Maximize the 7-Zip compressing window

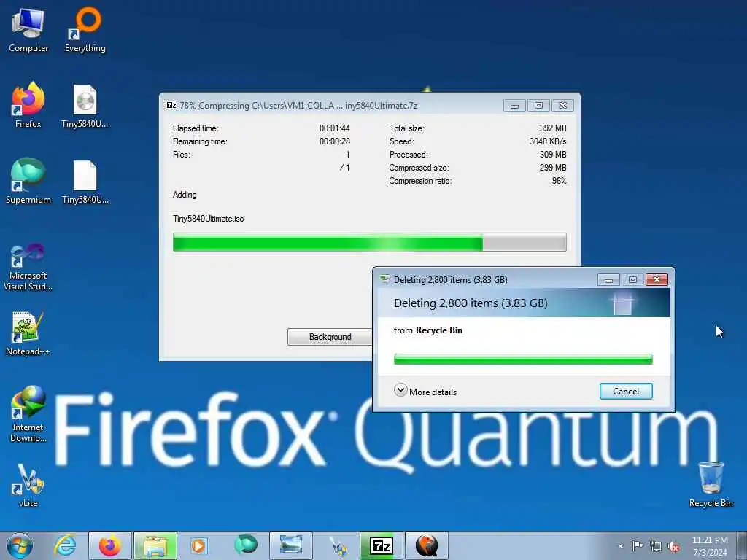pos(538,105)
